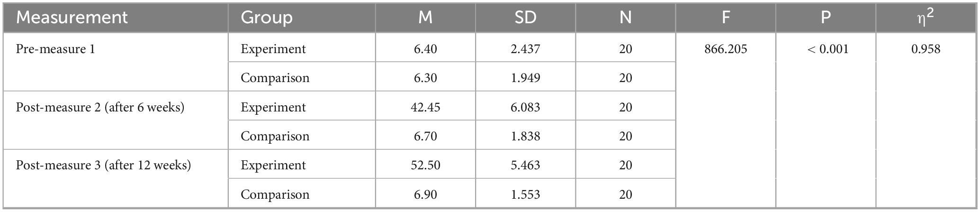Click the Measurement column header
This screenshot has height=212, width=980.
coord(72,18)
